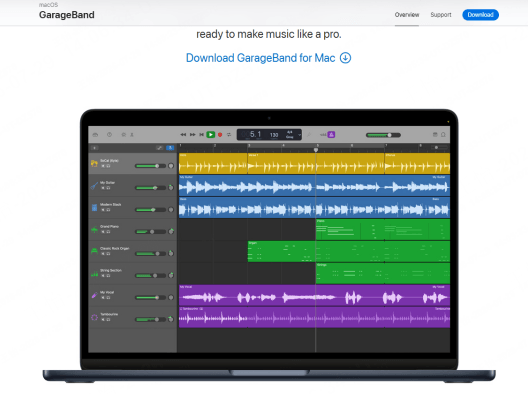Image resolution: width=528 pixels, height=394 pixels.
Task: Click the green Play button
Action: tap(211, 135)
